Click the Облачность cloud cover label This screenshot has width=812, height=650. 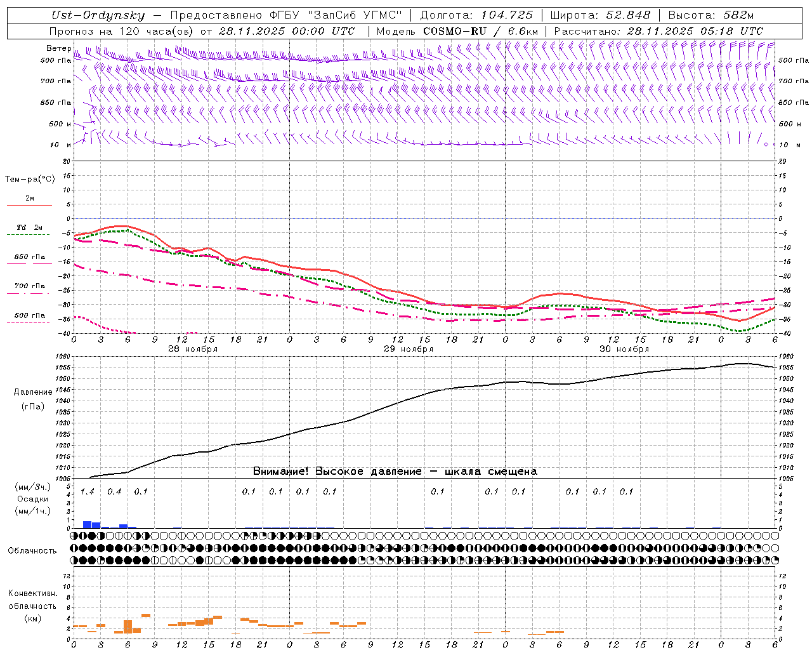point(32,550)
